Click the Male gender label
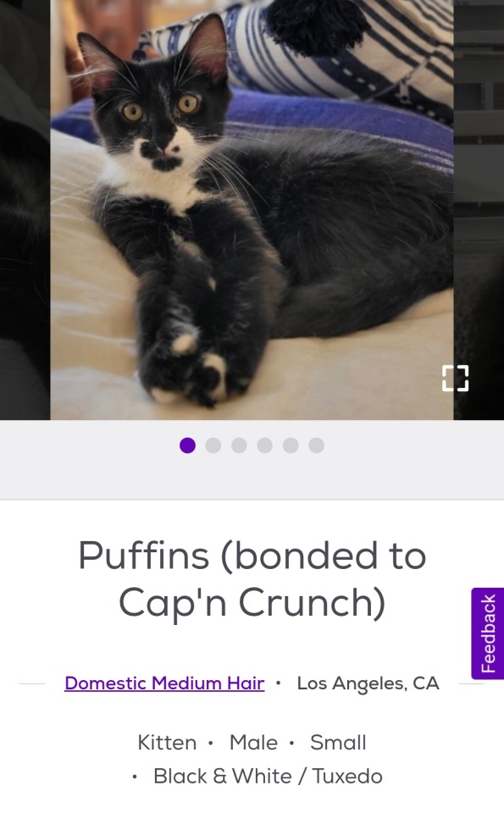504x813 pixels. pos(253,743)
